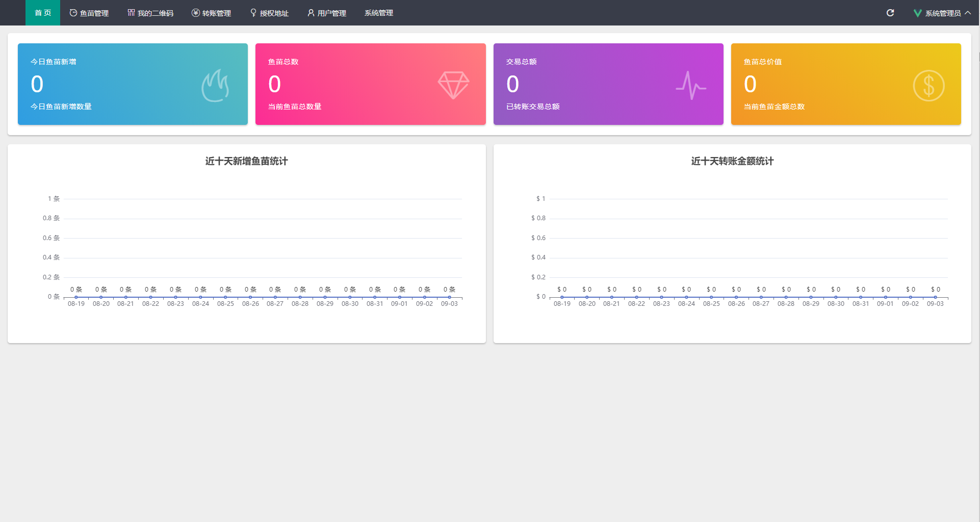Open the 系统管理 menu
This screenshot has height=522, width=980.
click(378, 13)
